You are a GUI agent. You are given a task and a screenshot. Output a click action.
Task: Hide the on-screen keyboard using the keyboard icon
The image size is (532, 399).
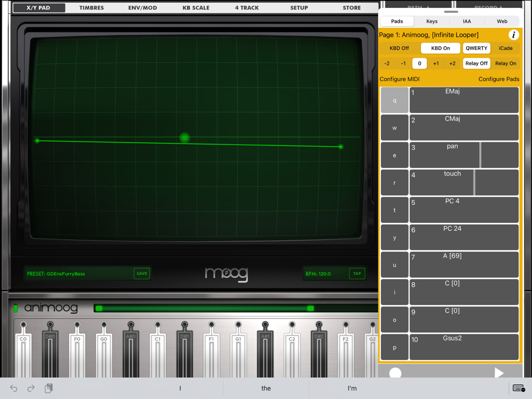click(x=519, y=388)
